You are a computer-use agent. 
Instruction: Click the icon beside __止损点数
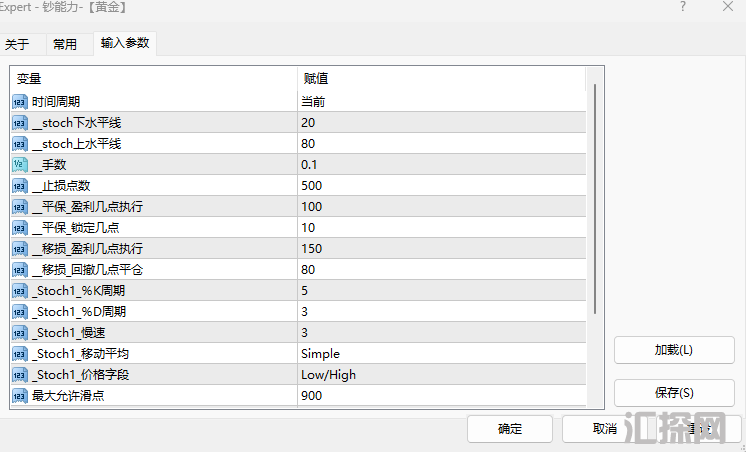[20, 186]
